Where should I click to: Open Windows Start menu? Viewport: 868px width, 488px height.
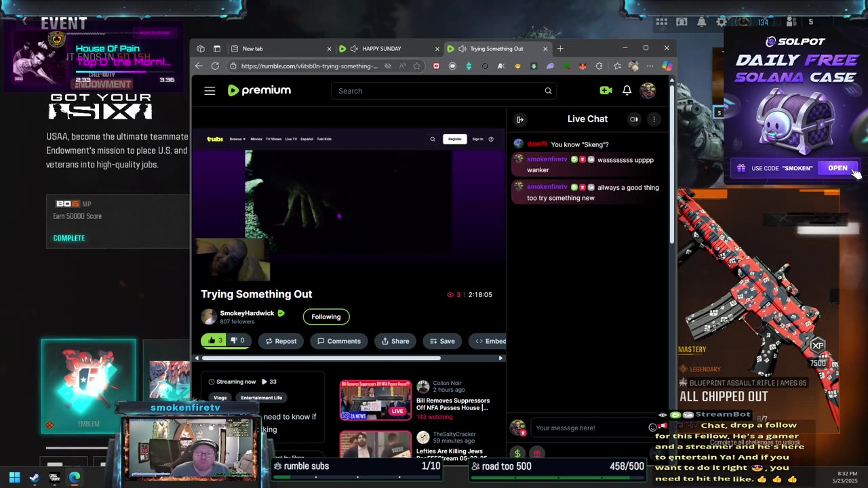click(14, 477)
